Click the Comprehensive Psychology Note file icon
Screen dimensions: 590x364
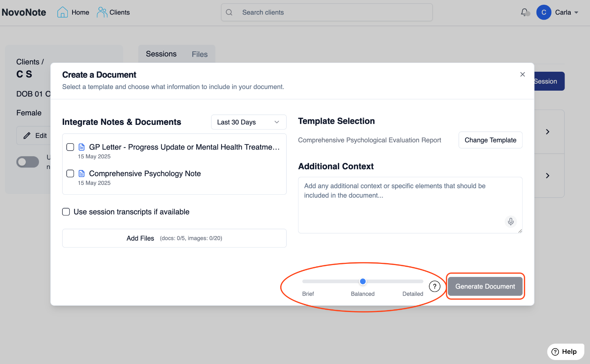pyautogui.click(x=82, y=174)
